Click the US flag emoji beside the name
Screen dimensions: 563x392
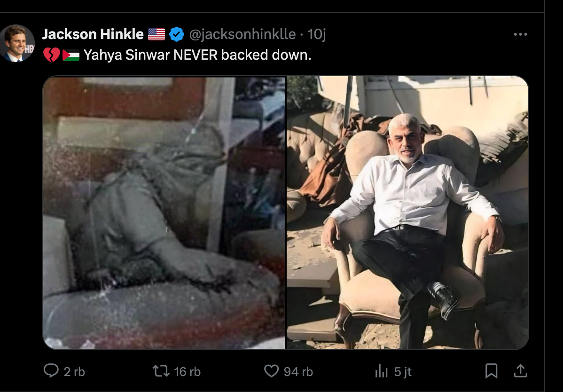tap(156, 34)
